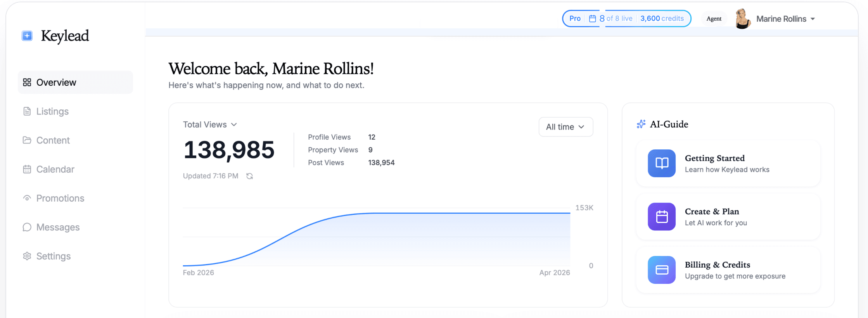The height and width of the screenshot is (318, 868).
Task: Select the Promotions eye icon
Action: 27,198
